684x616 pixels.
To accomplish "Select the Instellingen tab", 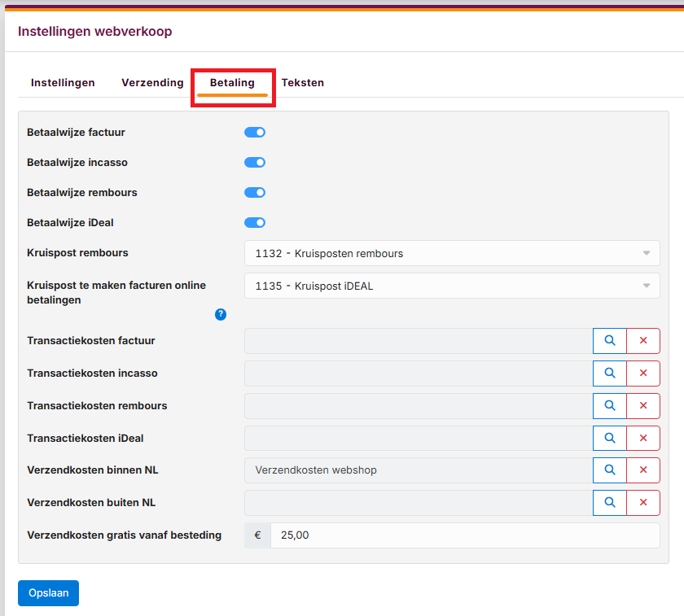I will 63,82.
